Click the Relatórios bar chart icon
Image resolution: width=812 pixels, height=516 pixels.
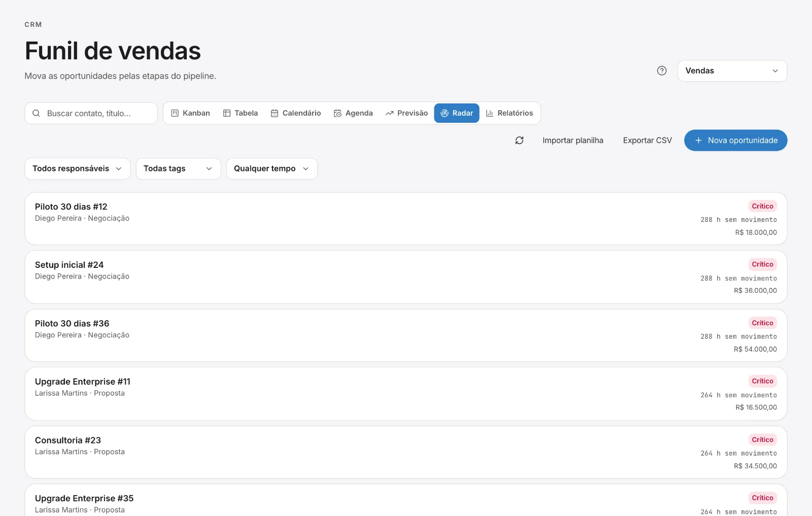490,113
